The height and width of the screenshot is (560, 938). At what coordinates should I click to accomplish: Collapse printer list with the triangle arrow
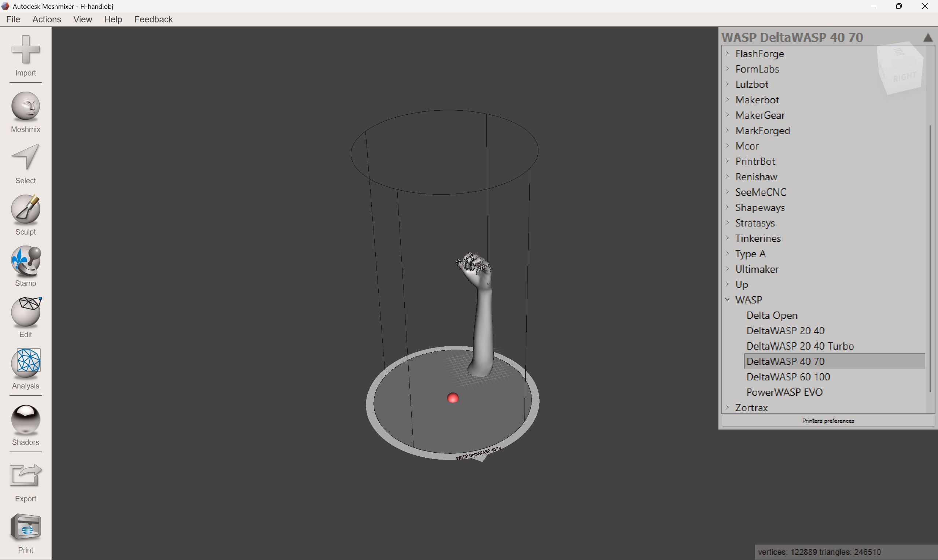(x=928, y=37)
